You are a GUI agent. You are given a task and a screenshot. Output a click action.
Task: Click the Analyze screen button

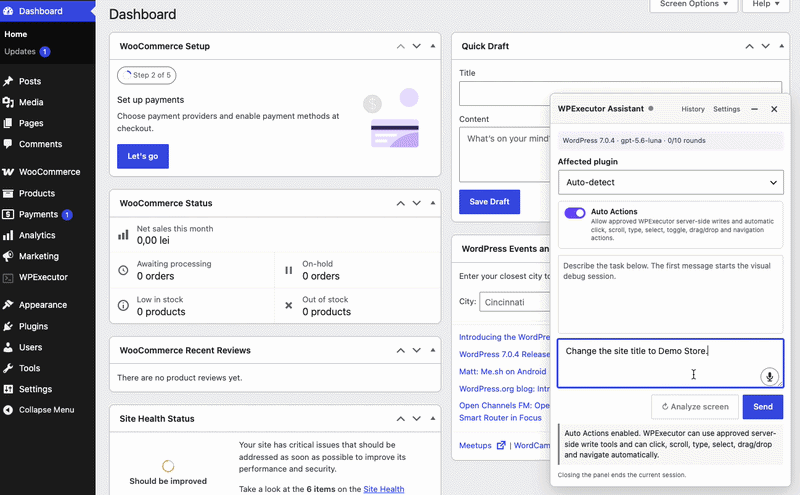point(695,407)
